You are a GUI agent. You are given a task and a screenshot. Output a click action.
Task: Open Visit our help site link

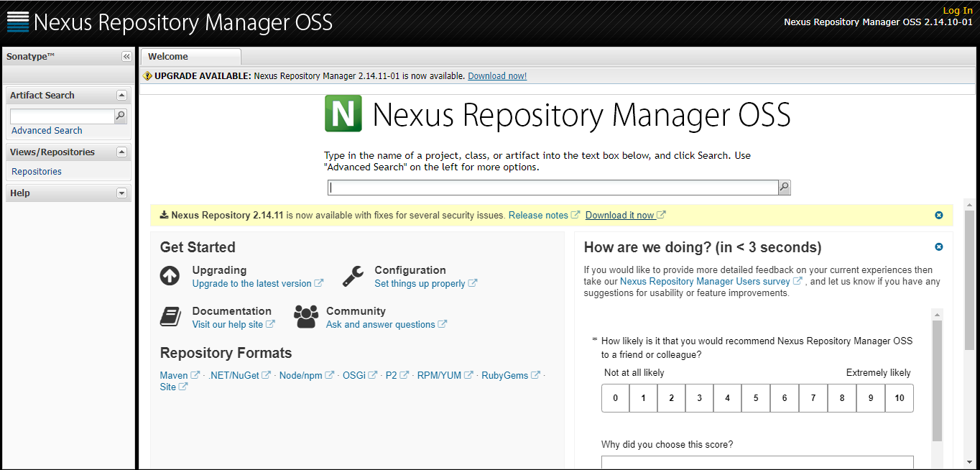(233, 325)
